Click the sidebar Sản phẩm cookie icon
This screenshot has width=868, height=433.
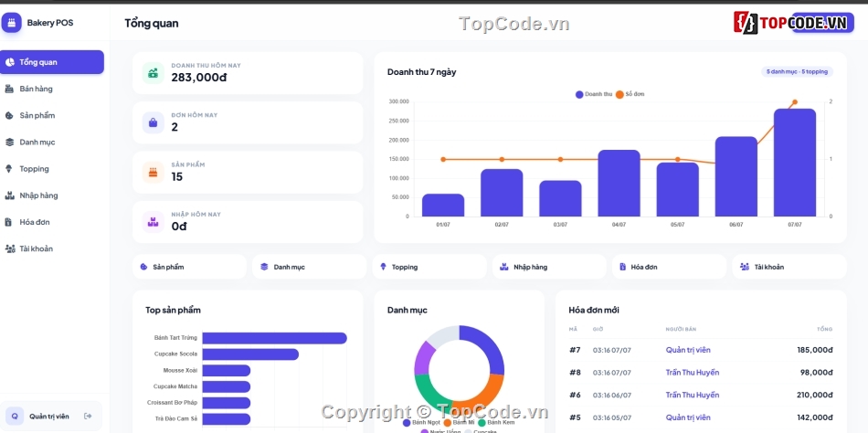pyautogui.click(x=9, y=115)
